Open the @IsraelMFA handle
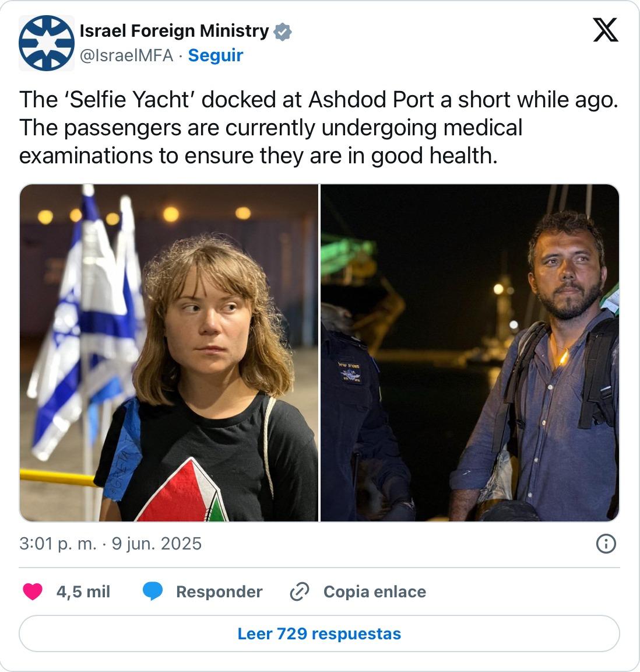 (x=126, y=55)
